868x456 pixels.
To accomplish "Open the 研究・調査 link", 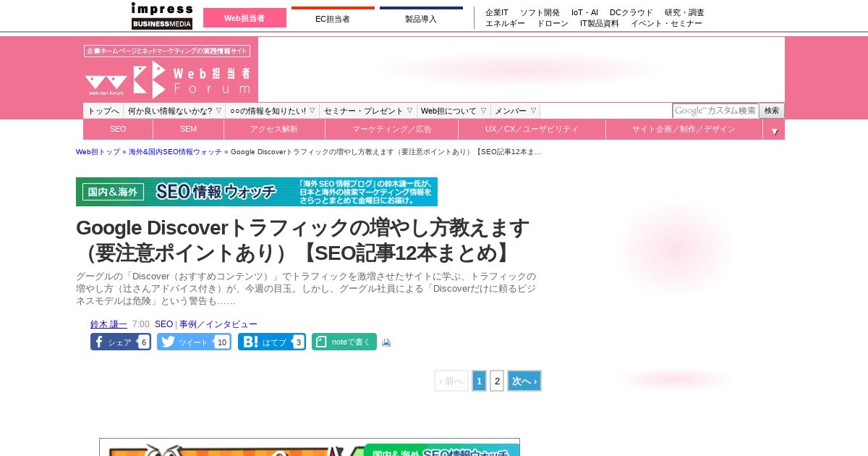I will point(684,12).
